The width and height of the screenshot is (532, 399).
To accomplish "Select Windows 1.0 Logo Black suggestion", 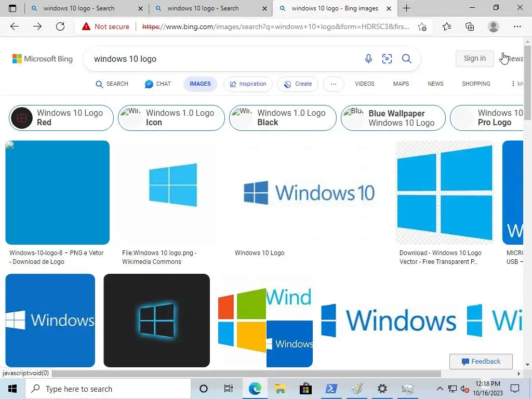I will pyautogui.click(x=283, y=118).
